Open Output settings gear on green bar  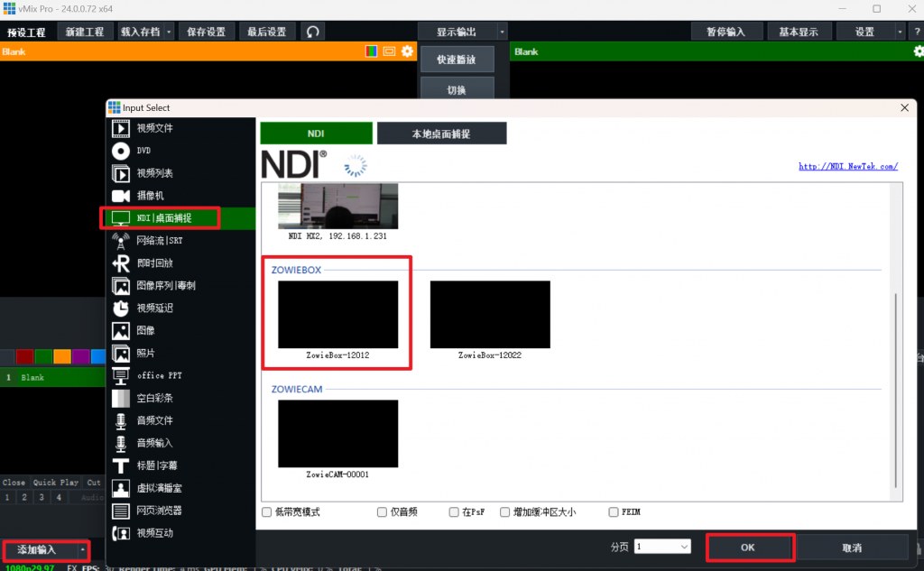tap(918, 51)
